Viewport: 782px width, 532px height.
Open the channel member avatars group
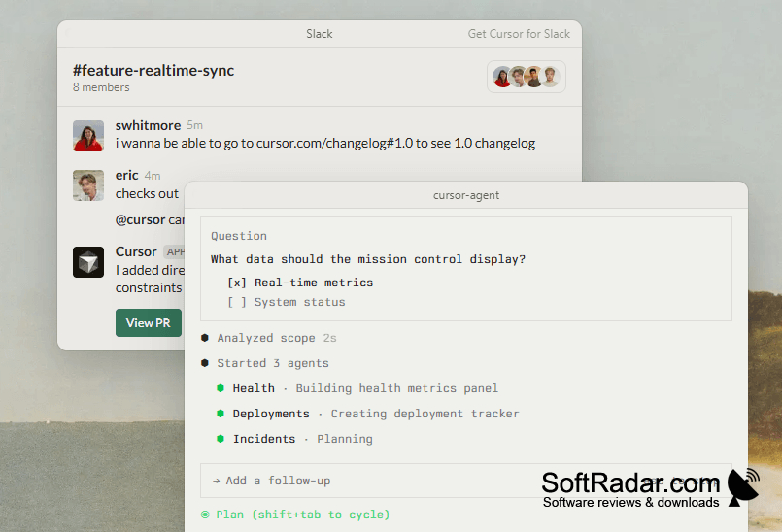[527, 77]
